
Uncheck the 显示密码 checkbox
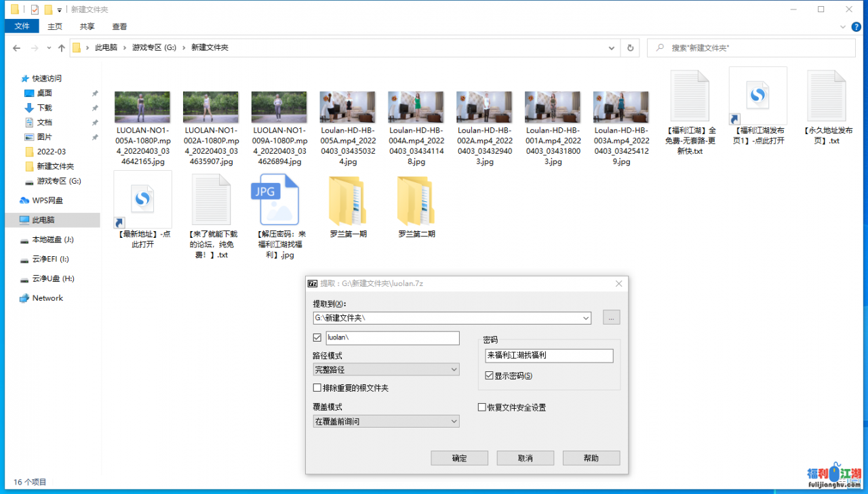490,375
